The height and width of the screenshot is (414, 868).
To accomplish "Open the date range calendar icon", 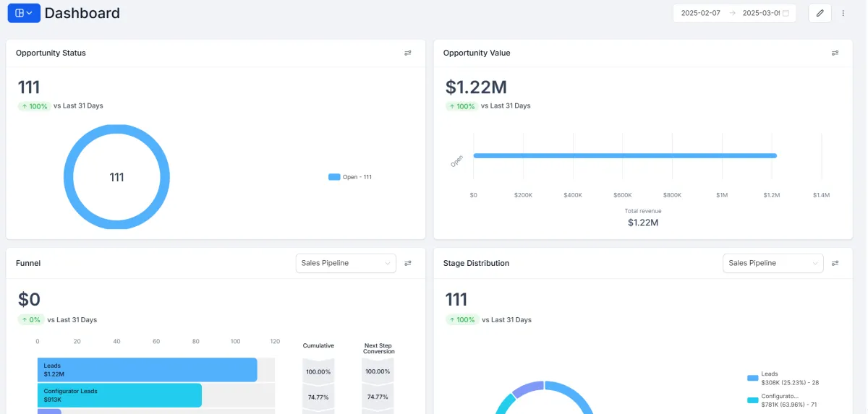I will (x=786, y=13).
